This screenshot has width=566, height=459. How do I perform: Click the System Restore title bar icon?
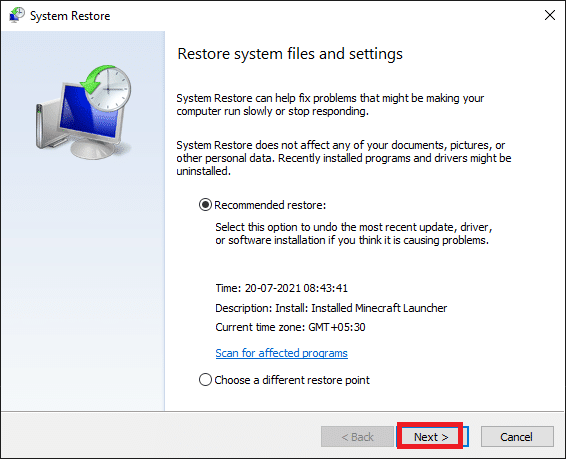tap(17, 16)
